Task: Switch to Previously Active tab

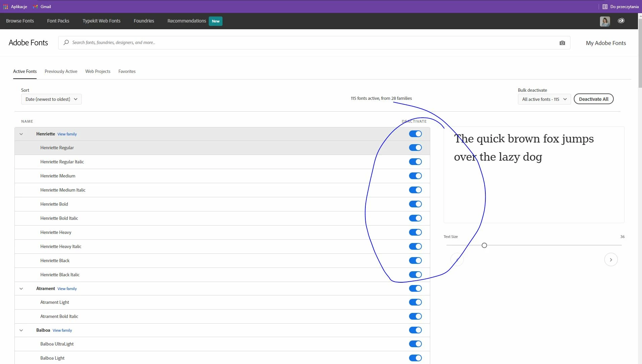Action: point(61,71)
